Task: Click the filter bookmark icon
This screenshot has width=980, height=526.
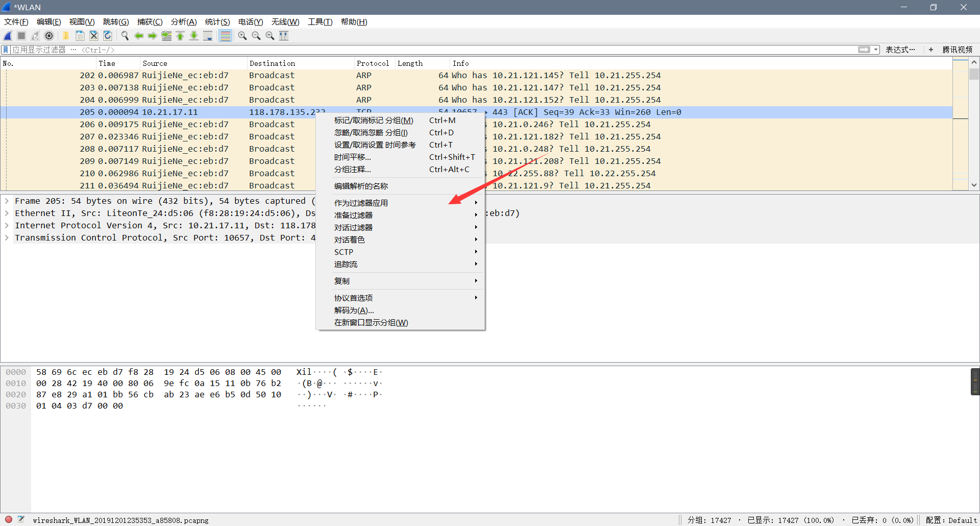Action: point(6,50)
